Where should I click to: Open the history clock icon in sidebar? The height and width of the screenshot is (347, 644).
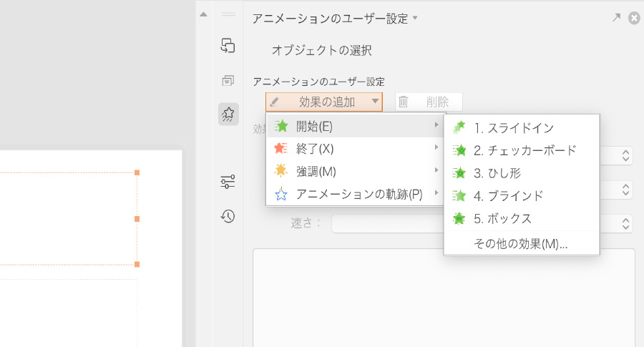tap(228, 216)
